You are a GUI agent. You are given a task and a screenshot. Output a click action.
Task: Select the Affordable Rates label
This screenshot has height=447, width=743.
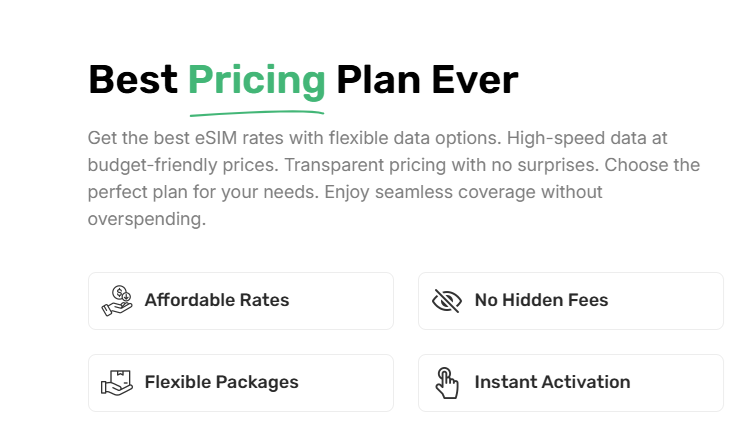(217, 300)
